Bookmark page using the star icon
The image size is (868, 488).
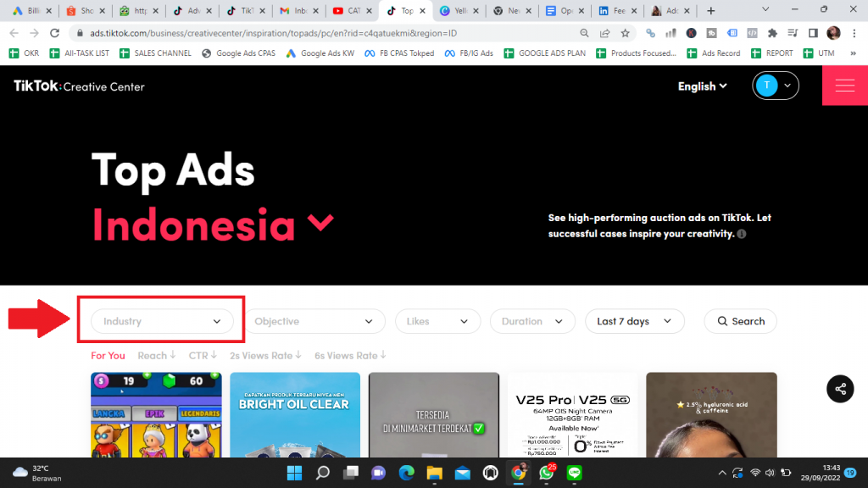tap(626, 33)
